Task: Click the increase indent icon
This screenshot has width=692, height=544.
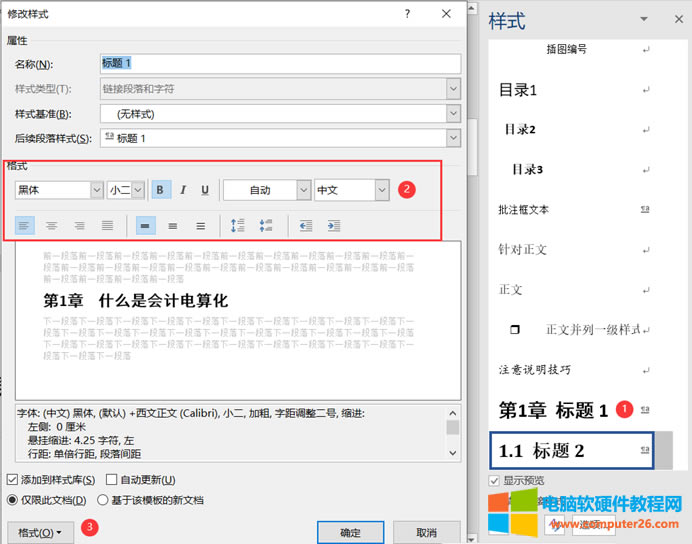Action: pos(334,226)
